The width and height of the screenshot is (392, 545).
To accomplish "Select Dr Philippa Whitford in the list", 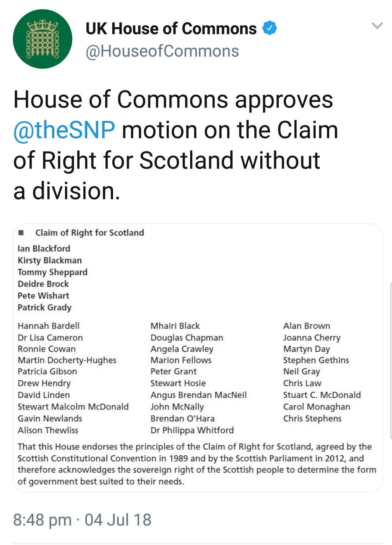I will [192, 430].
